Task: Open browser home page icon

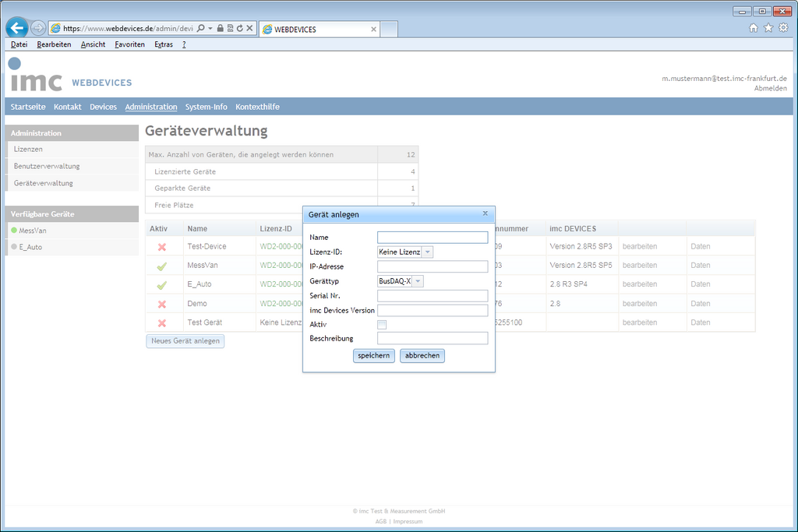Action: coord(754,28)
